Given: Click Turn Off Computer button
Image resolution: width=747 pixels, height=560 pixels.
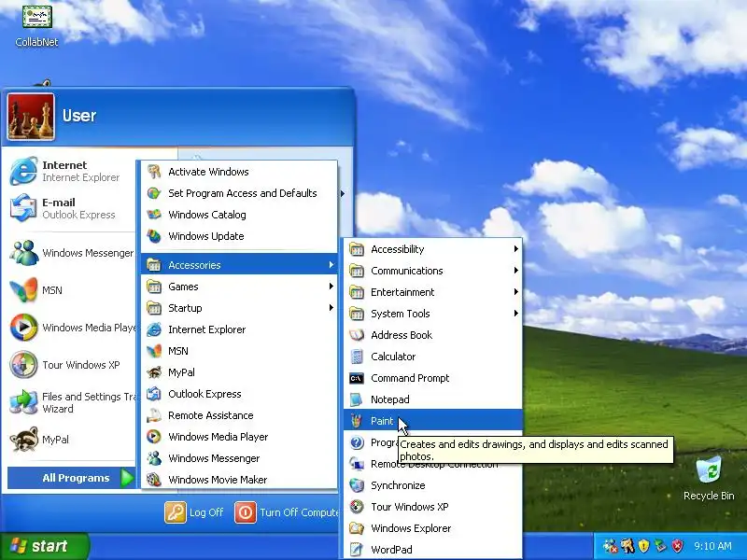Looking at the screenshot, I should click(x=287, y=512).
